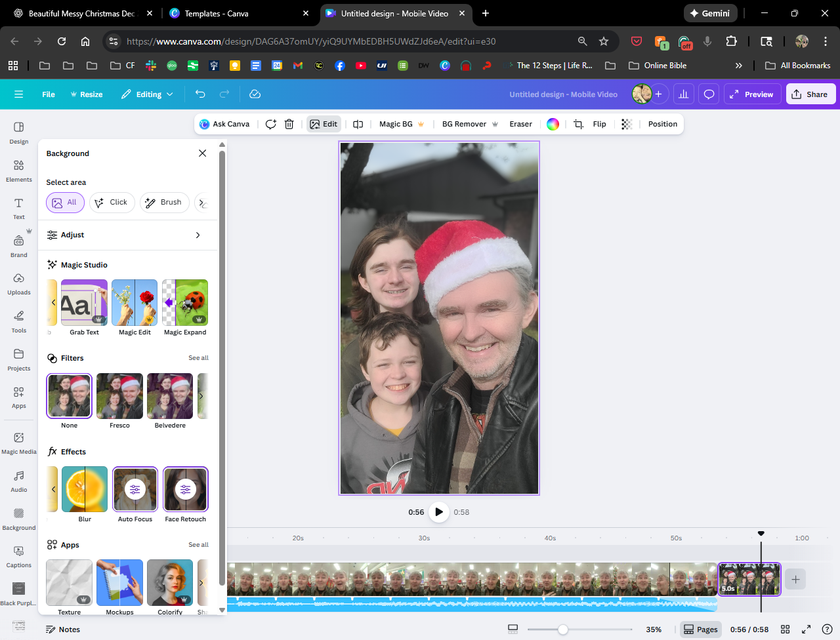Click See all next to Filters

198,358
